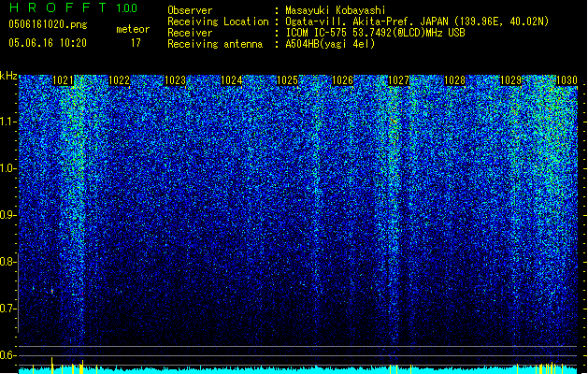Click the 0.9 kHz axis label

tap(7, 214)
